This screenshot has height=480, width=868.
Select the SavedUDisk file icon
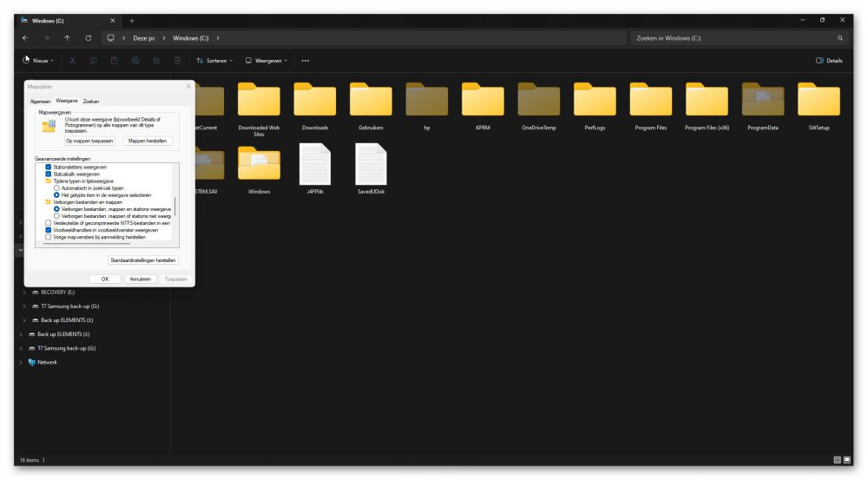tap(371, 164)
